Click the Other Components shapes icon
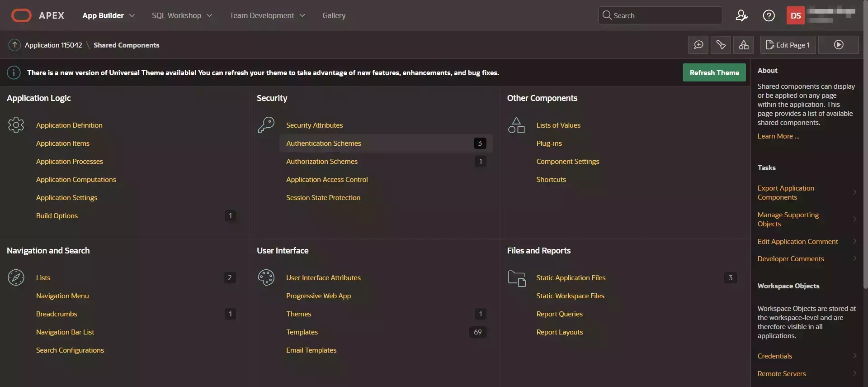Viewport: 868px width, 387px height. (x=516, y=125)
